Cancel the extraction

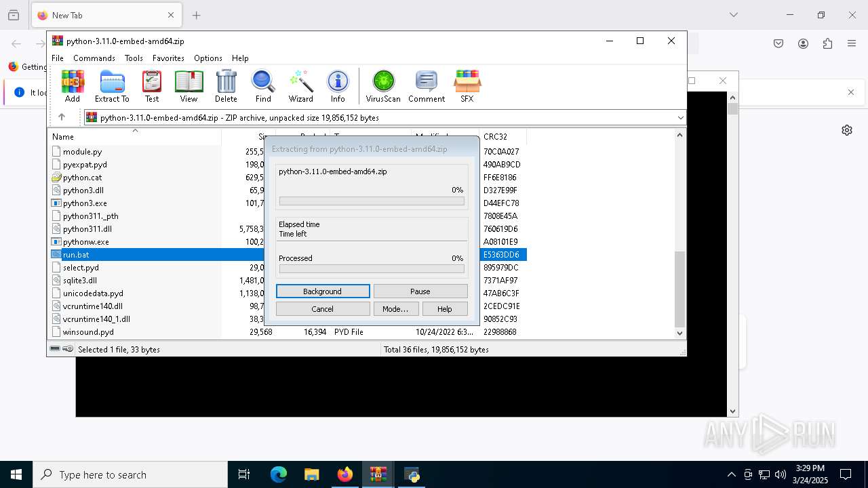pyautogui.click(x=323, y=309)
